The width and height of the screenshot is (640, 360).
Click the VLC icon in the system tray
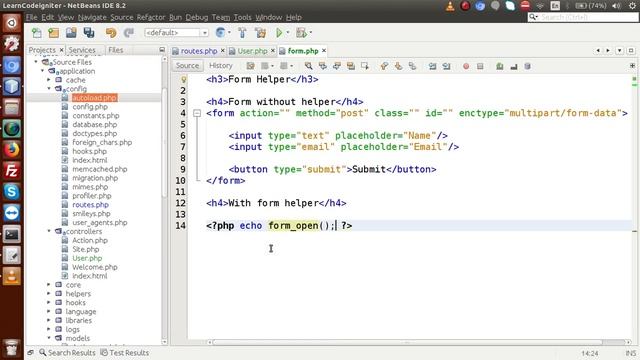[450, 6]
